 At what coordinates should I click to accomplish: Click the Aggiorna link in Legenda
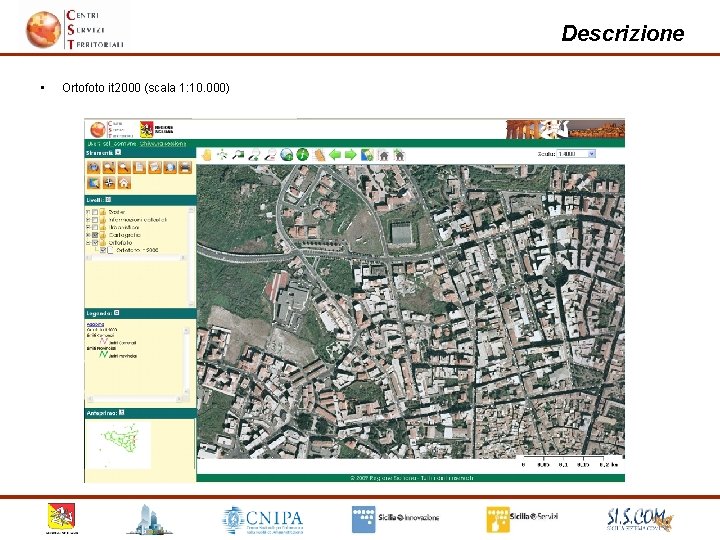click(95, 324)
